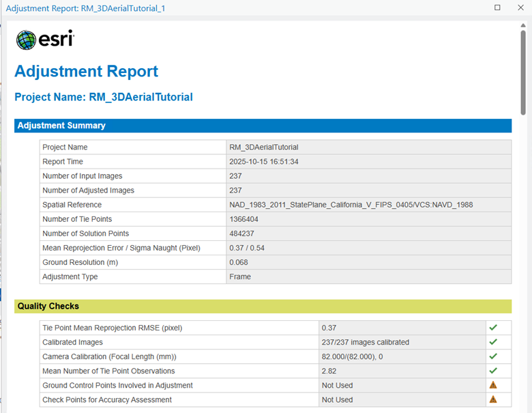This screenshot has height=413, width=532.
Task: Click the Number of Solution Points label
Action: coord(85,233)
